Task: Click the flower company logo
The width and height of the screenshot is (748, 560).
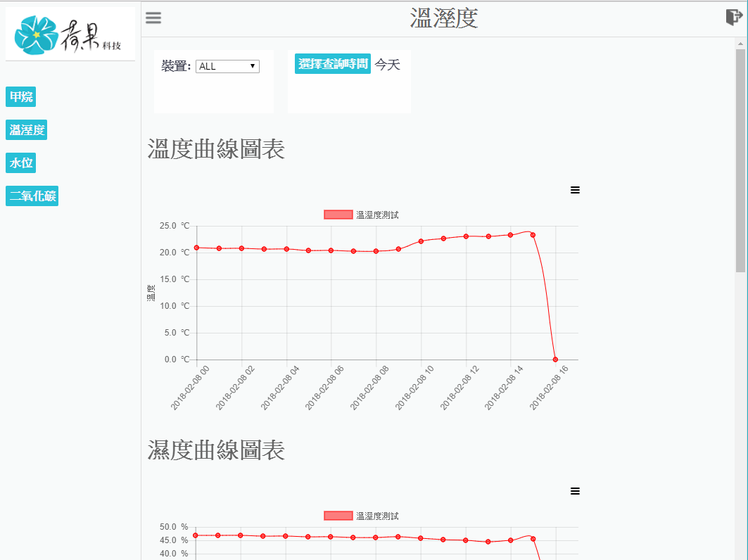Action: point(70,34)
